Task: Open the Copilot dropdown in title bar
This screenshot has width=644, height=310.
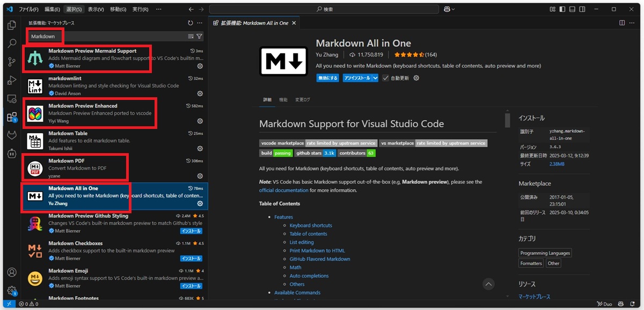Action: pos(449,9)
